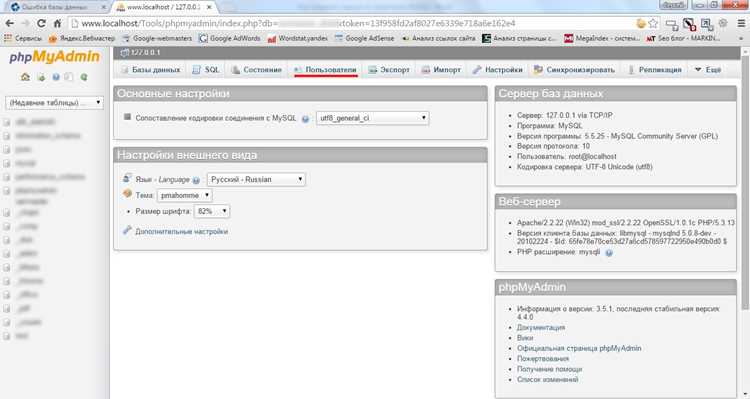Click the orange extension icon in address bar
Image resolution: width=750 pixels, height=399 pixels.
(641, 23)
